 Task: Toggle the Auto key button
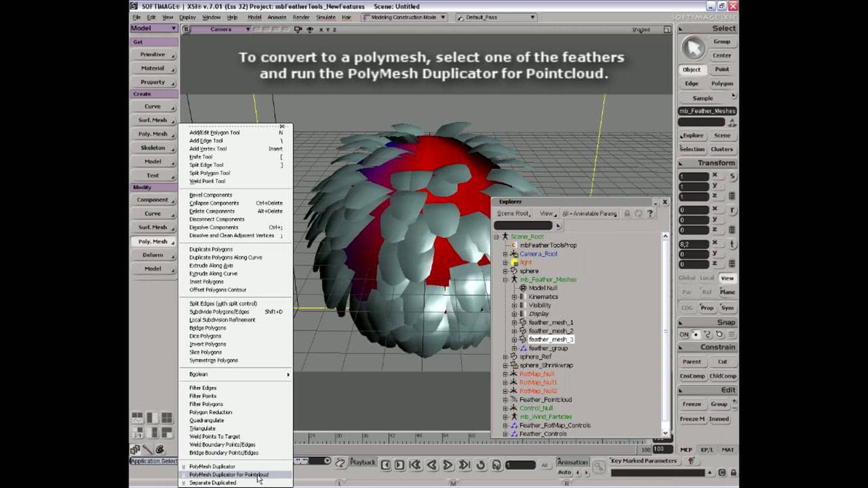click(565, 472)
